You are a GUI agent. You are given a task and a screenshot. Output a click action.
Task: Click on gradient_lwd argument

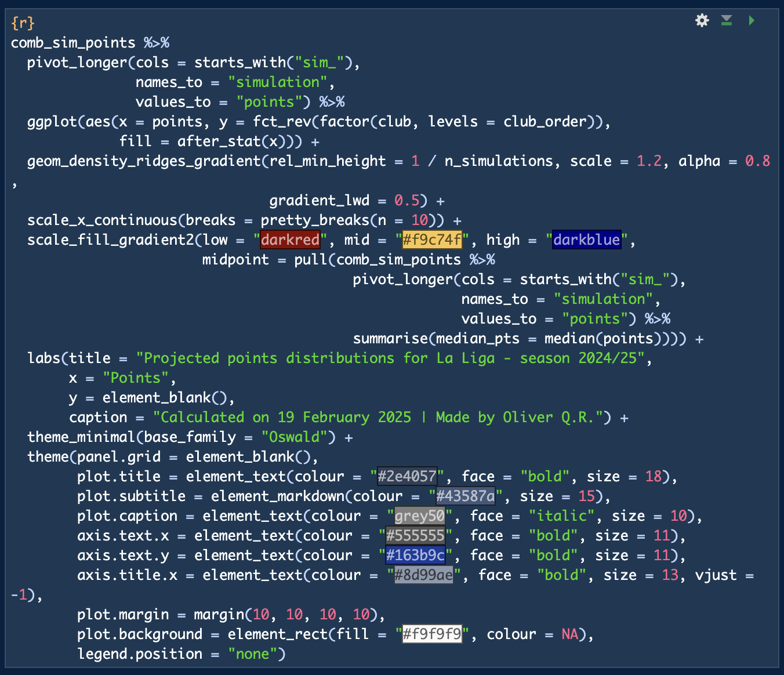(x=320, y=200)
